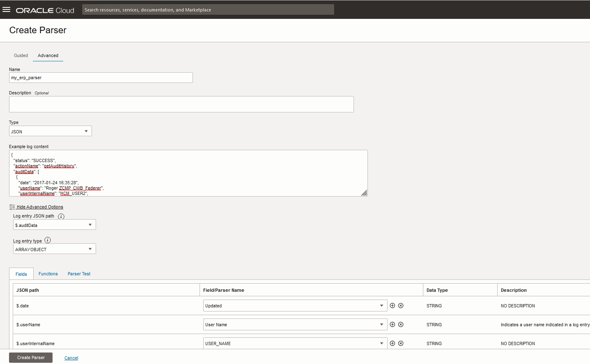The height and width of the screenshot is (364, 590).
Task: Hide Advanced Options section
Action: click(39, 207)
